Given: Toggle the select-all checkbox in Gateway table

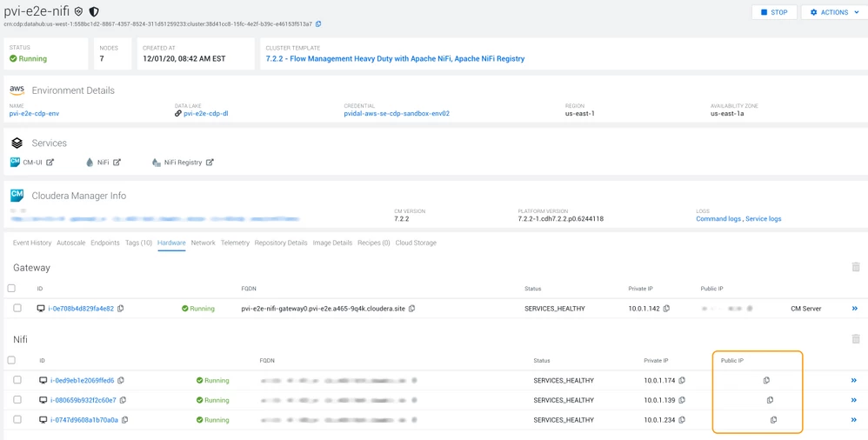Looking at the screenshot, I should 11,289.
